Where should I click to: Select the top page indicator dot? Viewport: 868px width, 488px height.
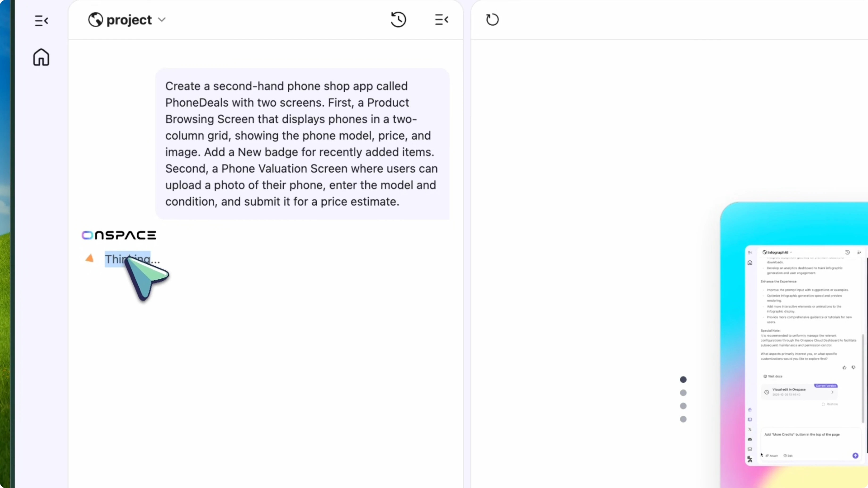(683, 380)
